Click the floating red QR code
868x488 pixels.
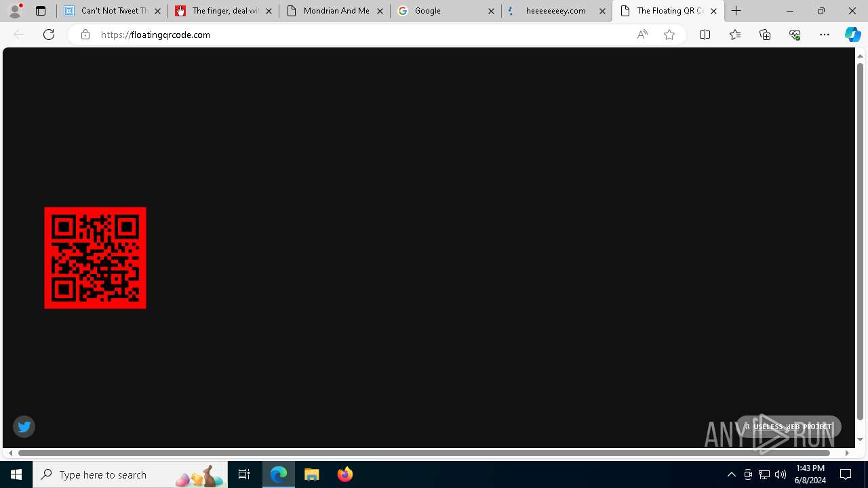(x=95, y=258)
